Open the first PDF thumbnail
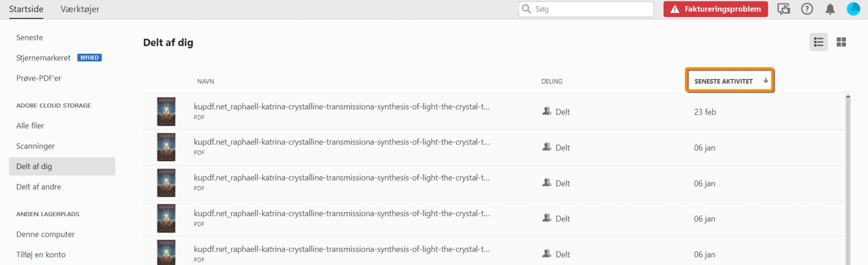This screenshot has width=868, height=265. pyautogui.click(x=166, y=112)
